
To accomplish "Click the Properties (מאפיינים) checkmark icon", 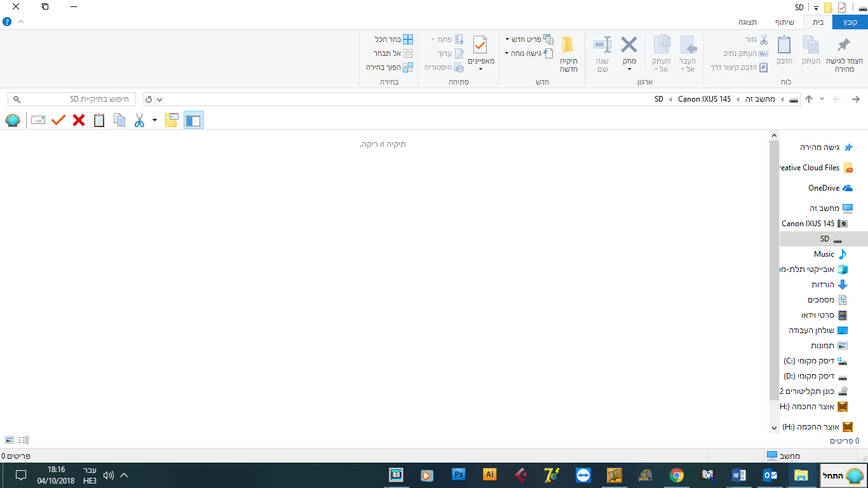I will [480, 44].
